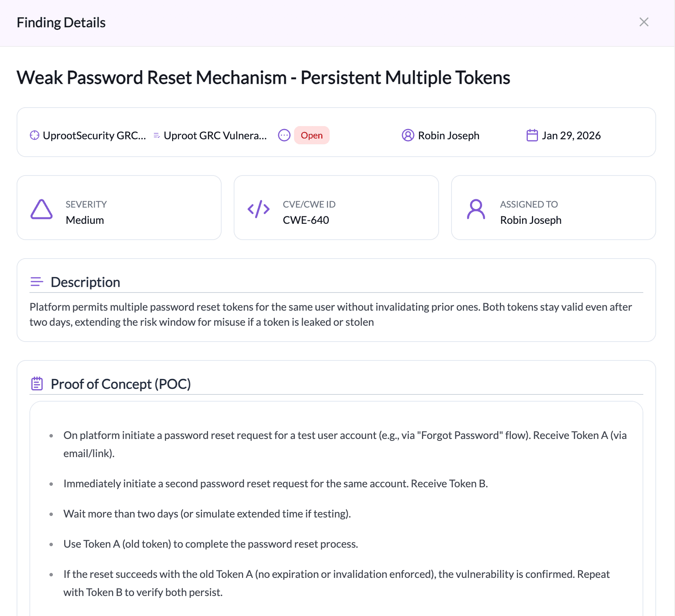
Task: Click the Description section lines icon
Action: point(37,282)
